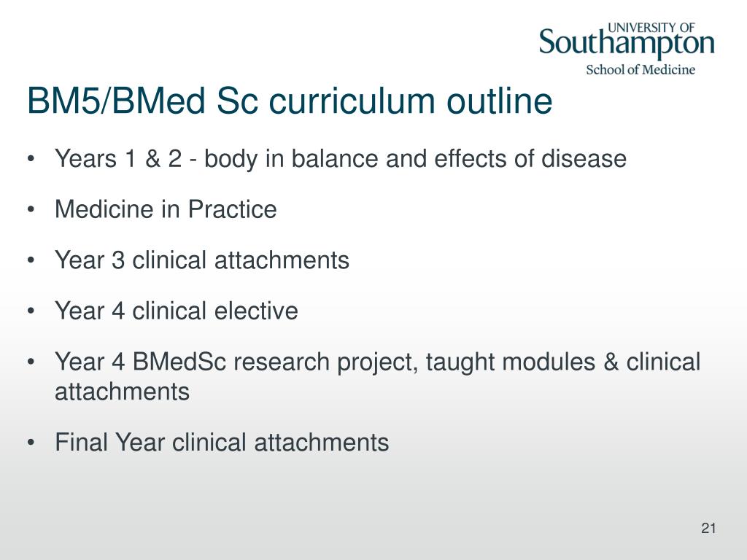Viewport: 747px width, 560px height.
Task: Click the bullet before 'Final Year clinical attachments'
Action: [x=31, y=443]
